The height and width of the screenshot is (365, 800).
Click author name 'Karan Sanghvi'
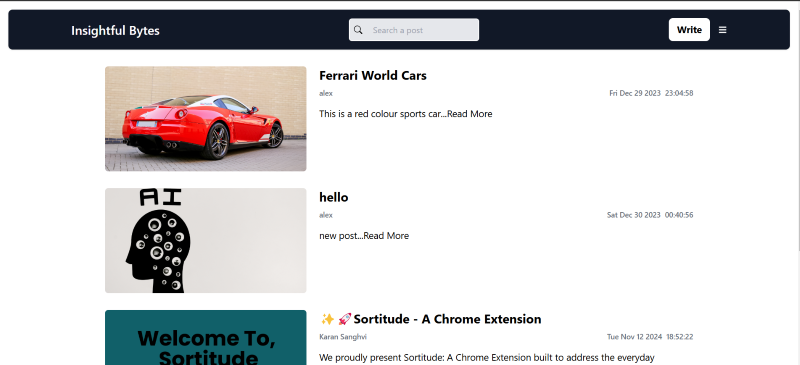pos(343,337)
